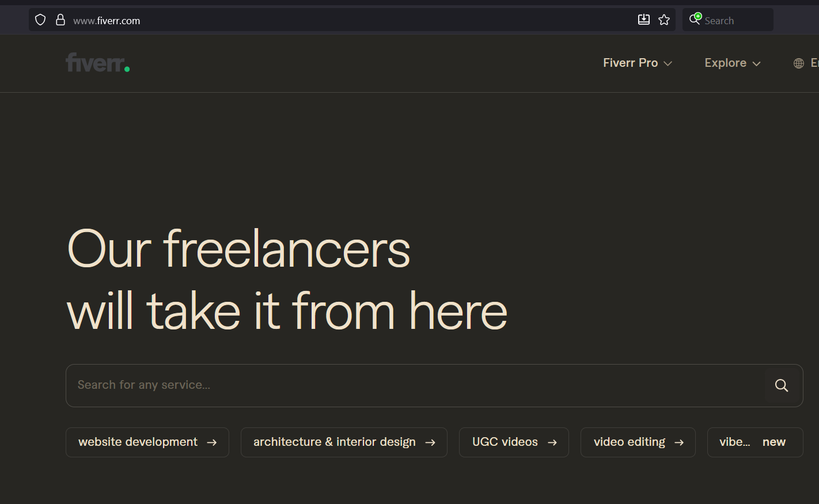Open the Fiverr Pro menu
This screenshot has width=819, height=504.
click(x=638, y=63)
